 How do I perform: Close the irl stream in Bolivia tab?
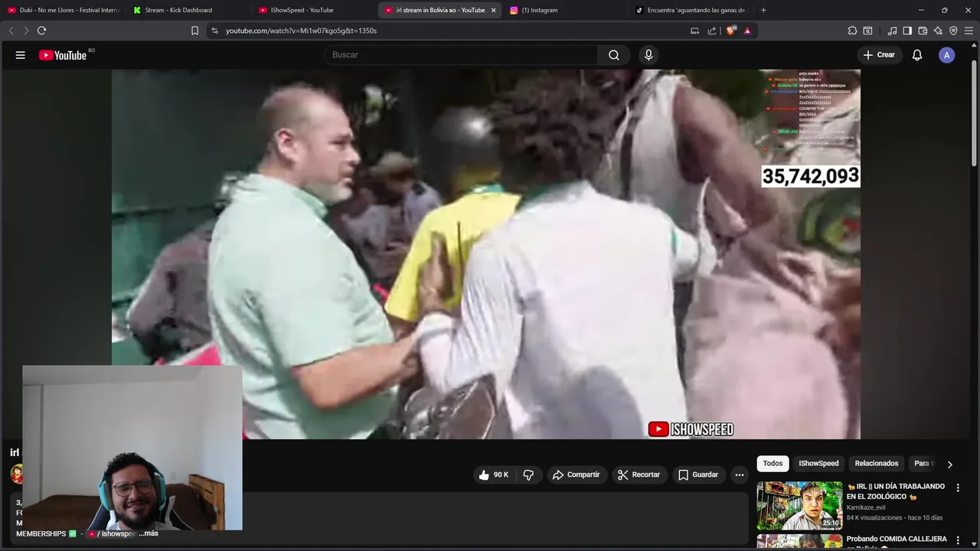[x=493, y=10]
